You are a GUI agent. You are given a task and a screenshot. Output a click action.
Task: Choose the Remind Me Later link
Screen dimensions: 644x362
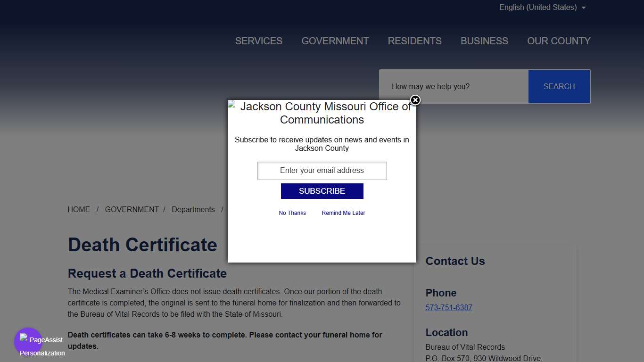(343, 213)
